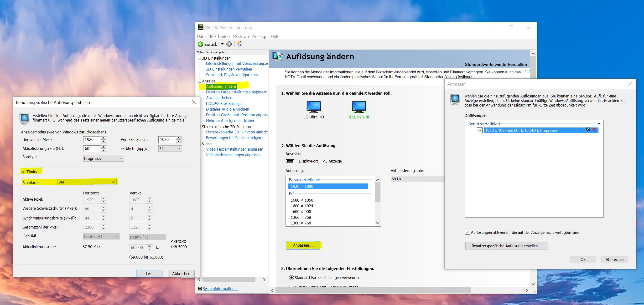The image size is (644, 305).
Task: Click the Anpassen... button
Action: click(x=303, y=245)
